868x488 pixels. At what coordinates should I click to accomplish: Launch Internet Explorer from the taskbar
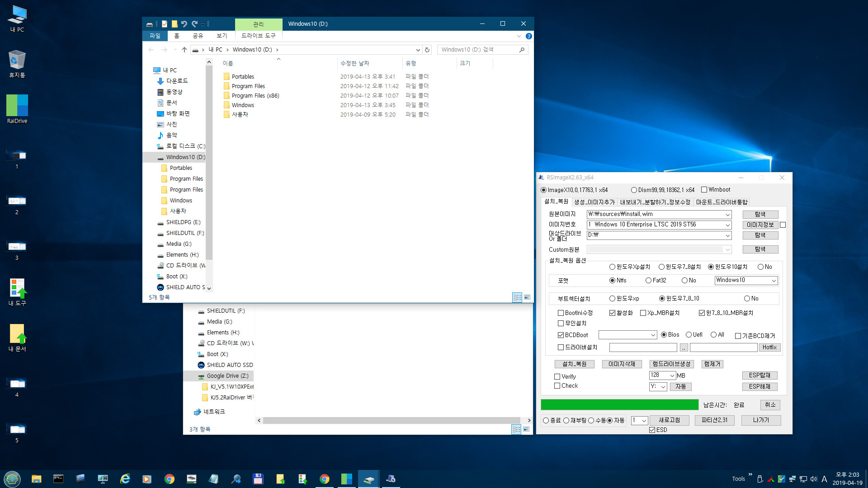tap(125, 479)
